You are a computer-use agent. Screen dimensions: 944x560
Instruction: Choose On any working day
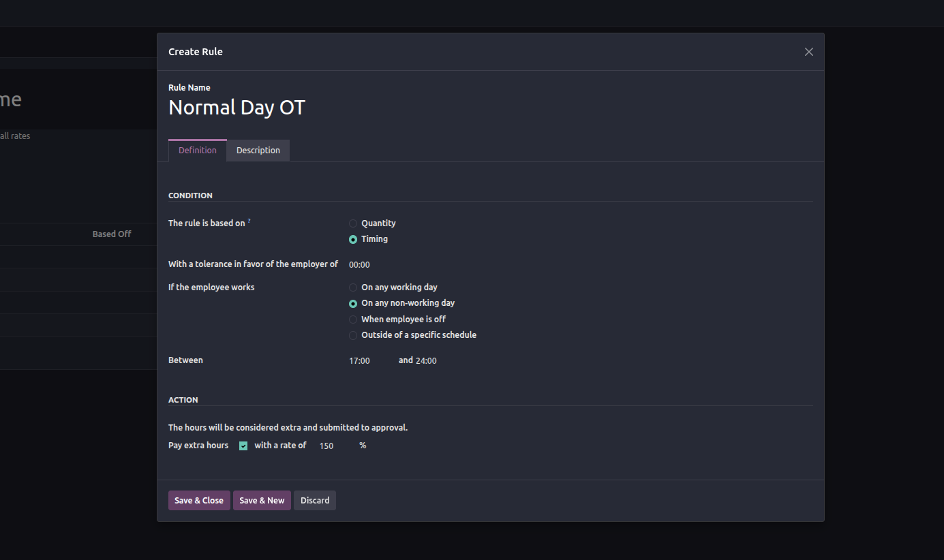[x=353, y=287]
